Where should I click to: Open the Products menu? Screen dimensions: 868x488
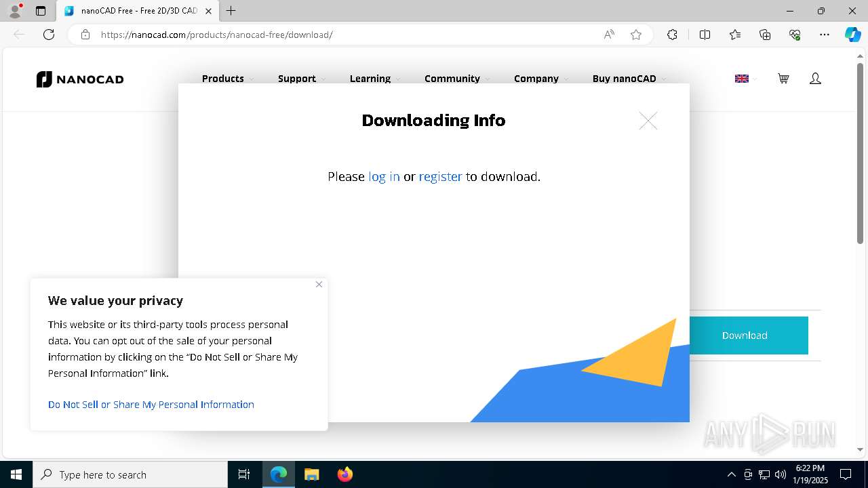(223, 79)
